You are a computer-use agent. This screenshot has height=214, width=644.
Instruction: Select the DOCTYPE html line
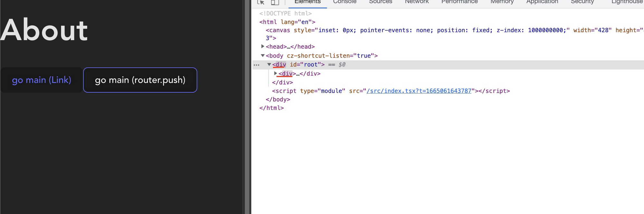(286, 13)
